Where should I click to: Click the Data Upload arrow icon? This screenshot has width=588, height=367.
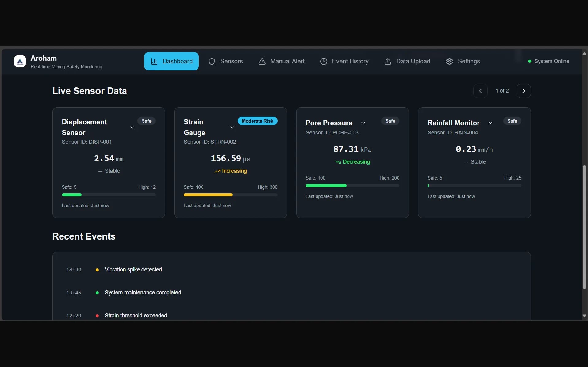(x=388, y=61)
